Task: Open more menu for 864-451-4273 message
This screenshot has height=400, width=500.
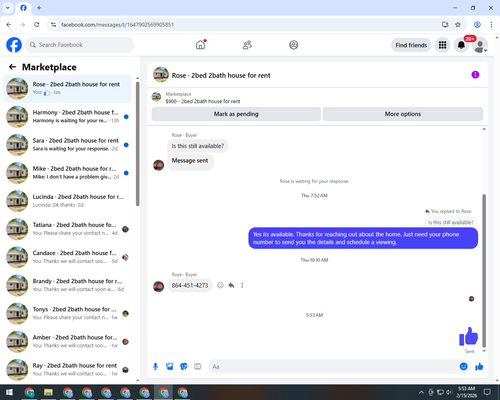Action: coord(242,285)
